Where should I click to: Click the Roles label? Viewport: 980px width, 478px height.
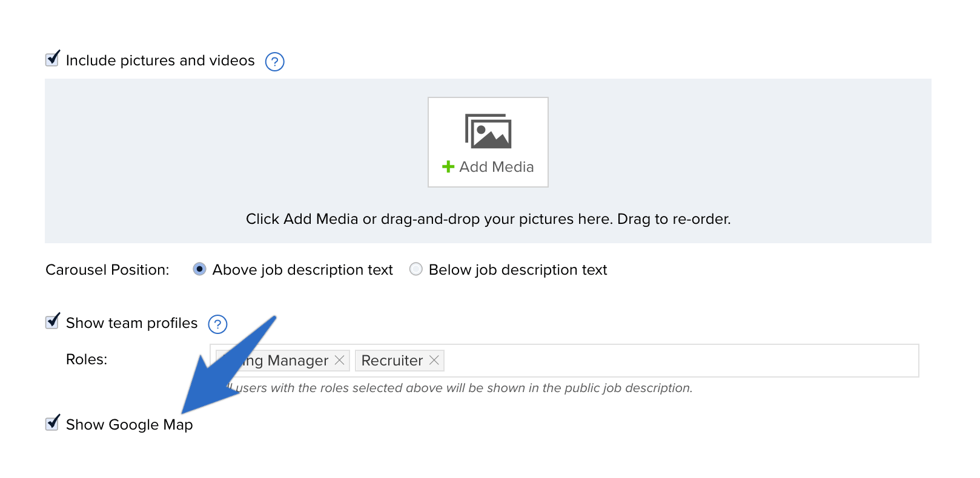(x=87, y=359)
